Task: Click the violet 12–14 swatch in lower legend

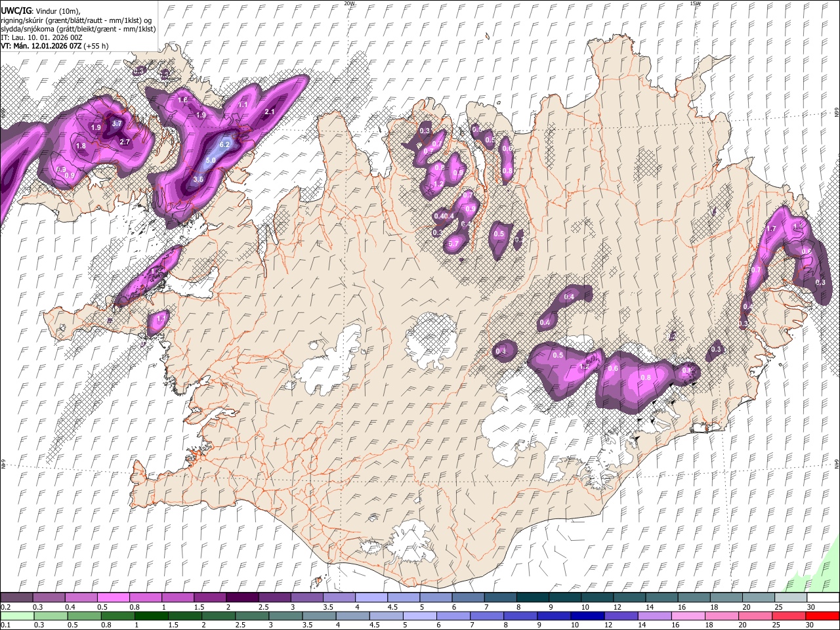Action: tap(621, 616)
